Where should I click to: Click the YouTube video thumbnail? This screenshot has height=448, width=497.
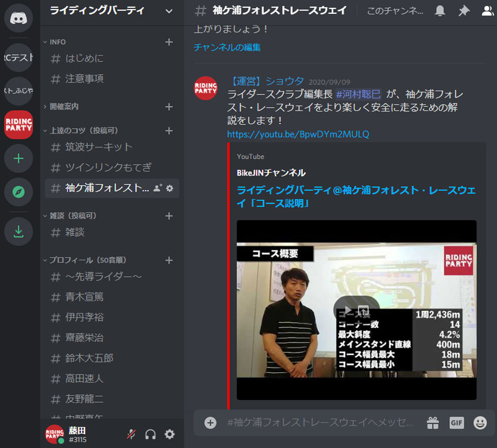click(x=357, y=310)
